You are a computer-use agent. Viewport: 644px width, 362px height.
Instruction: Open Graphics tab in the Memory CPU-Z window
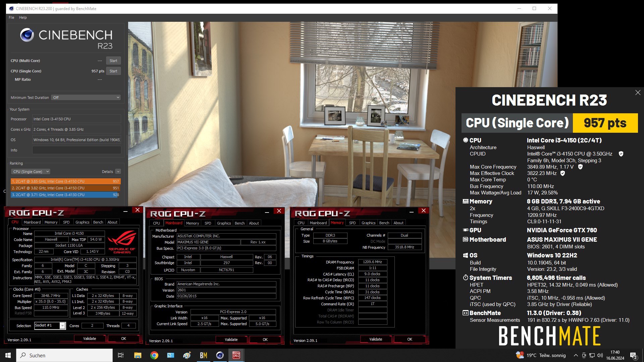coord(368,223)
